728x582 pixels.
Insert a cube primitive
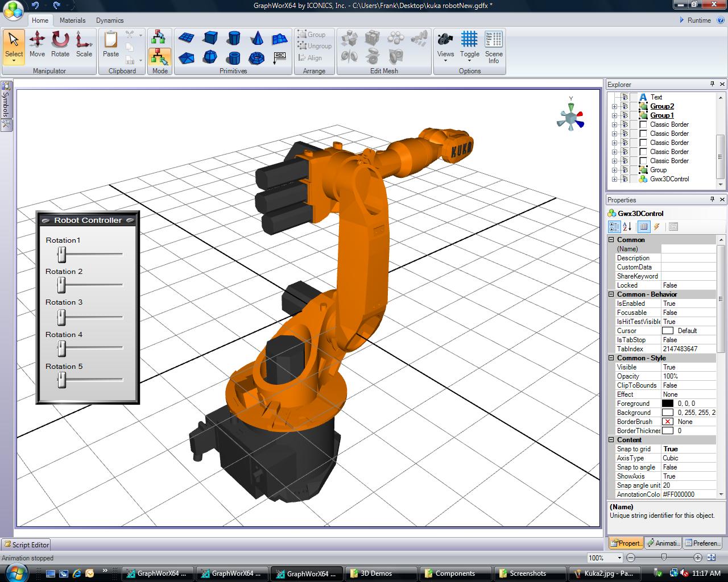(x=210, y=38)
